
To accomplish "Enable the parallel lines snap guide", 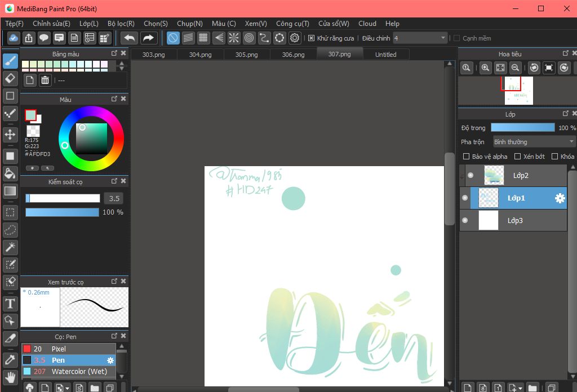I will pyautogui.click(x=188, y=38).
